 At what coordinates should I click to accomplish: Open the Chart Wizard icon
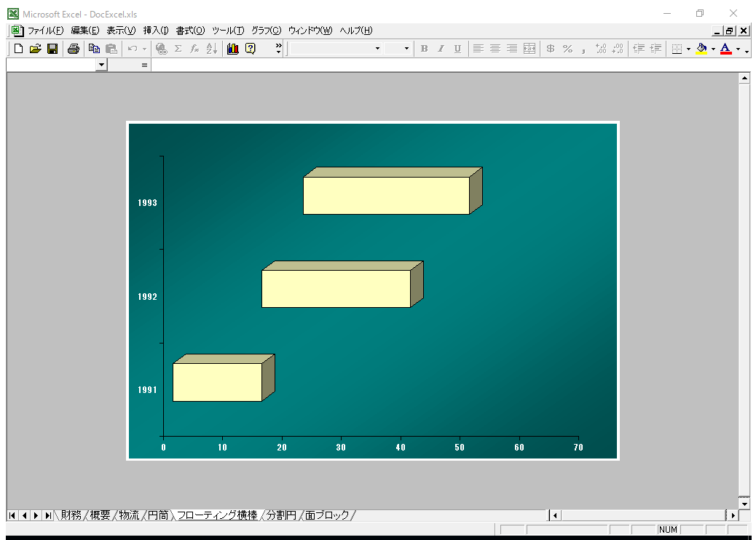233,49
